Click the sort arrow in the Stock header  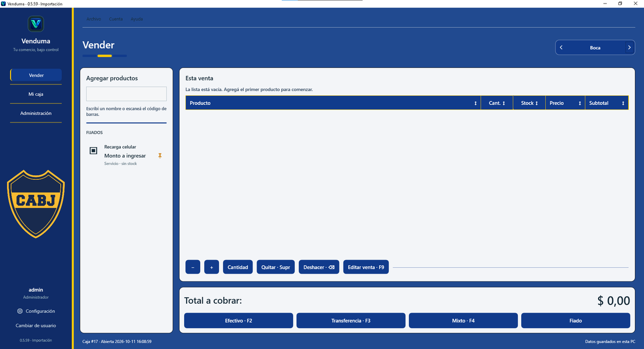[537, 103]
